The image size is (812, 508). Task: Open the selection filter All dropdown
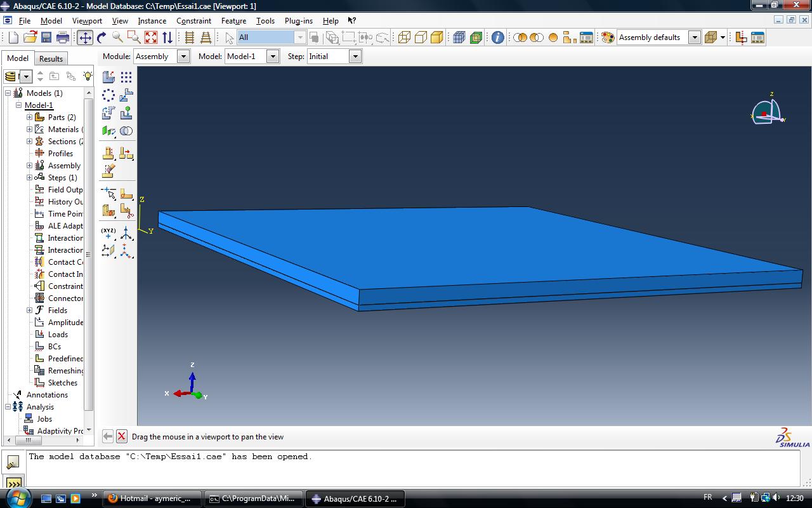tap(272, 37)
